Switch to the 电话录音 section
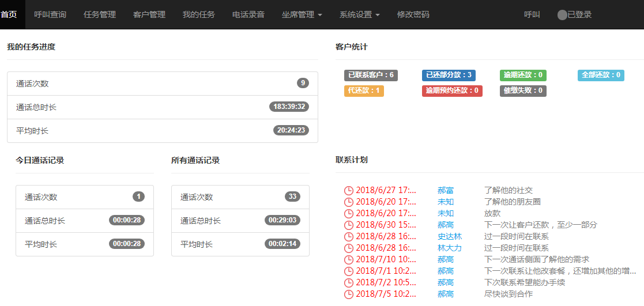The image size is (644, 306). point(248,14)
